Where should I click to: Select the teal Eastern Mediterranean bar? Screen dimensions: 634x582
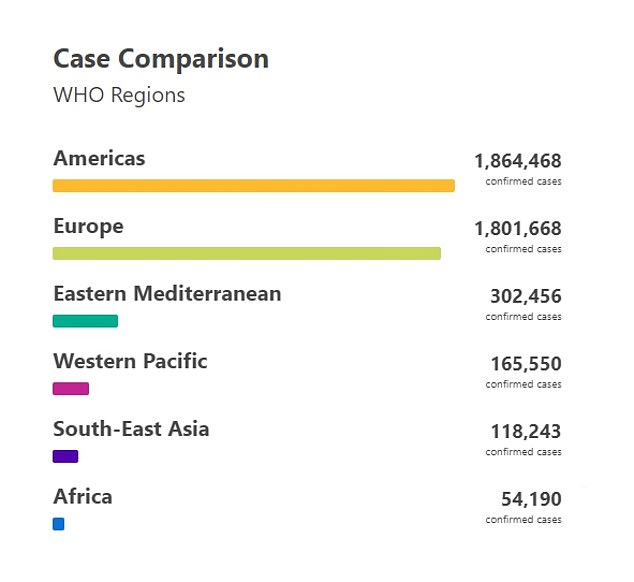pos(85,321)
